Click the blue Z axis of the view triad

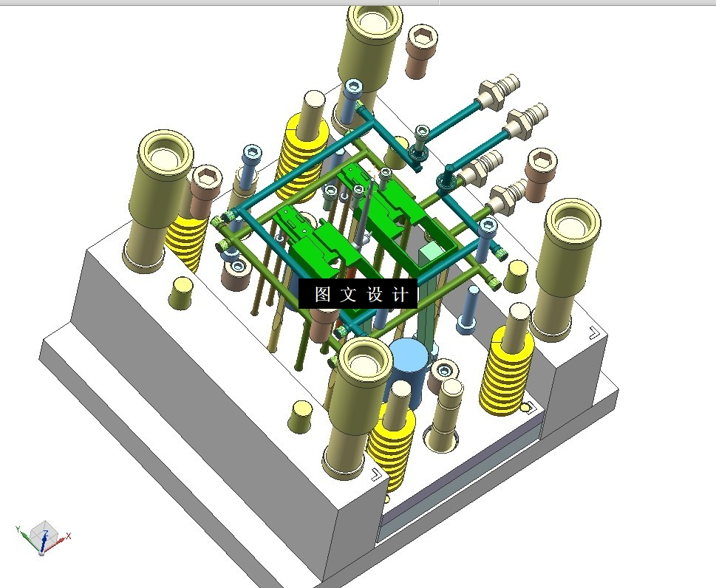click(44, 542)
